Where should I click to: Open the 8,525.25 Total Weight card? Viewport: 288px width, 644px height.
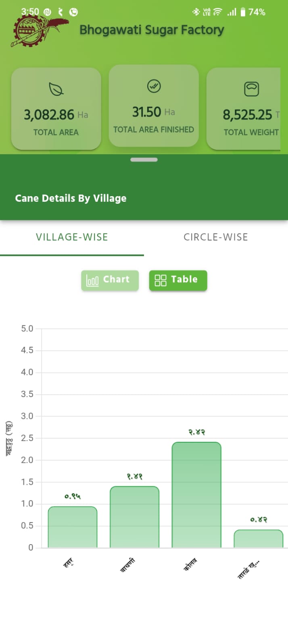click(246, 109)
